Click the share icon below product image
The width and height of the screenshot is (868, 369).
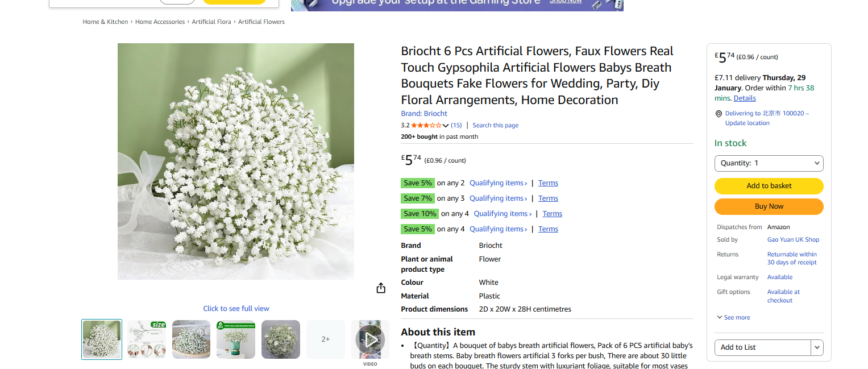[381, 288]
